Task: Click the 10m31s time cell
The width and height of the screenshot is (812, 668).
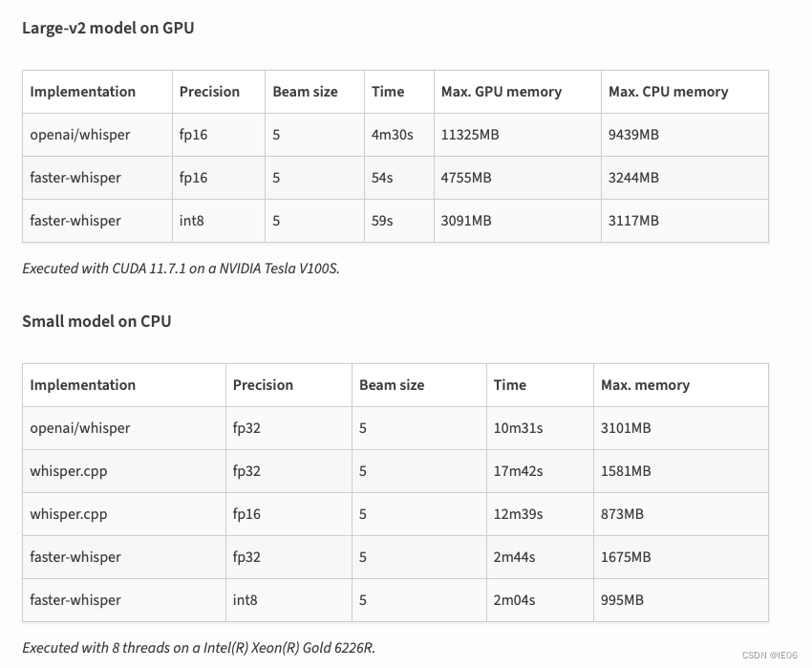Action: 540,428
